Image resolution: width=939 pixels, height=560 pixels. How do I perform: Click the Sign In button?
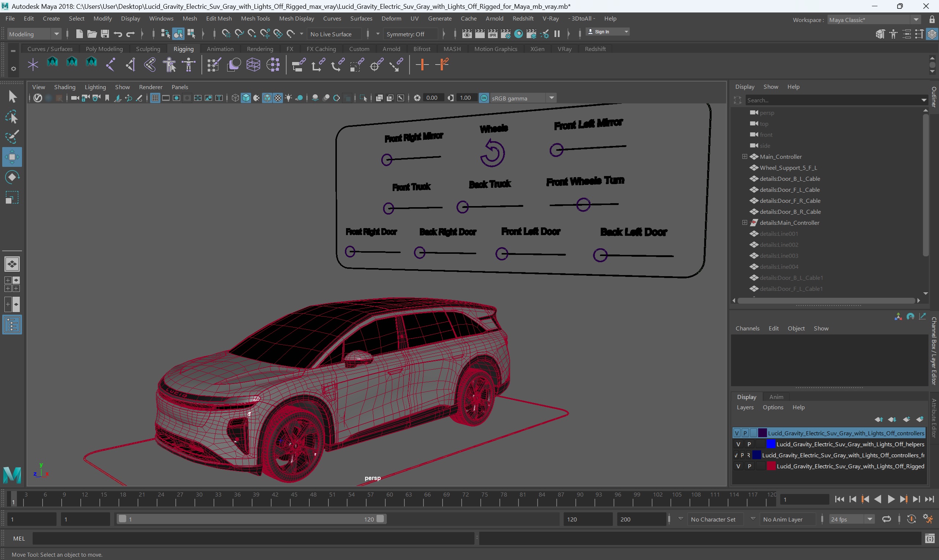(x=607, y=32)
